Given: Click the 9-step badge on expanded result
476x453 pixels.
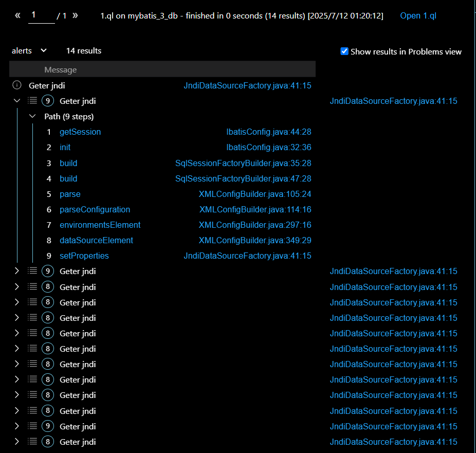Looking at the screenshot, I should click(x=47, y=101).
